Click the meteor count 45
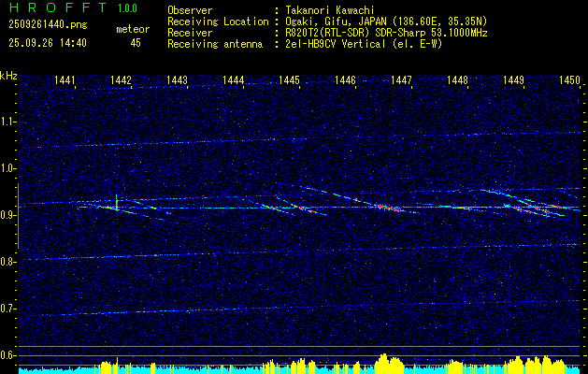 136,43
